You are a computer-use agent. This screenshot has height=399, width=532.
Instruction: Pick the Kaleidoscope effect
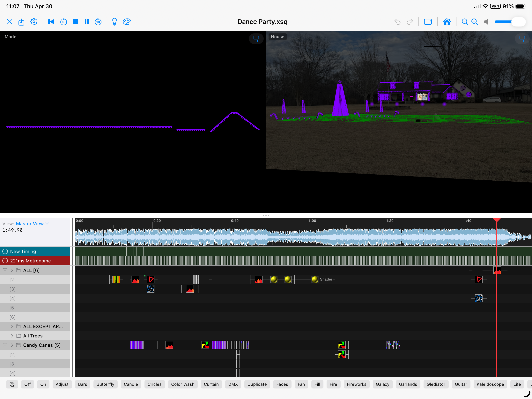(490, 384)
